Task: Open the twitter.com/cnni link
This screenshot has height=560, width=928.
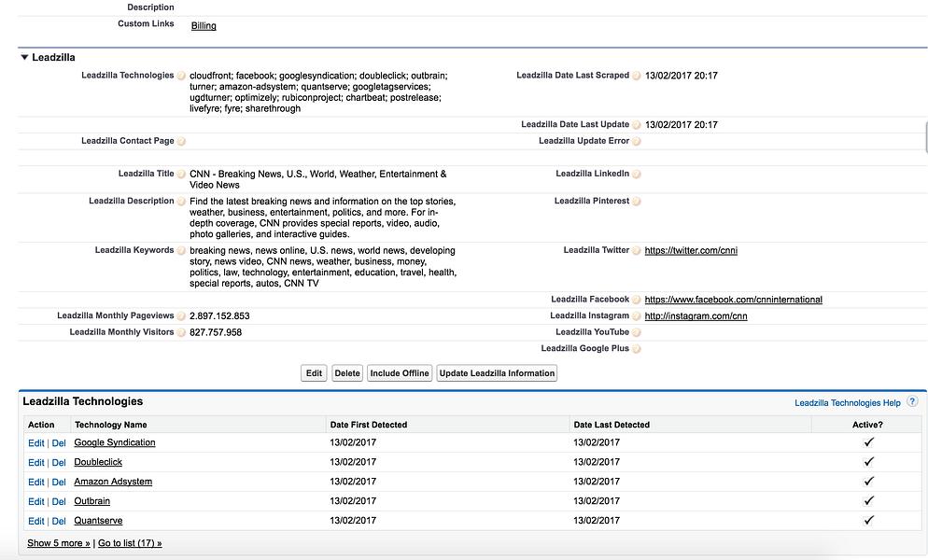Action: point(691,250)
